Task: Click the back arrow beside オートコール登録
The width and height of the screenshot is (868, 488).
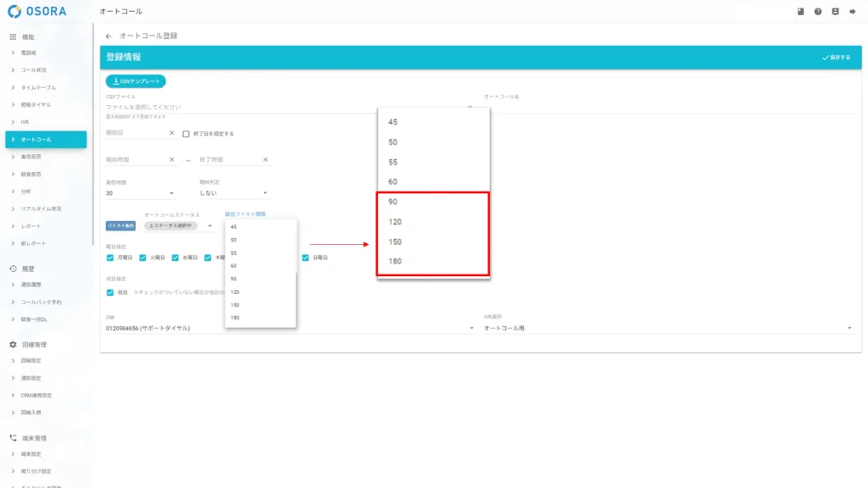Action: click(x=108, y=36)
